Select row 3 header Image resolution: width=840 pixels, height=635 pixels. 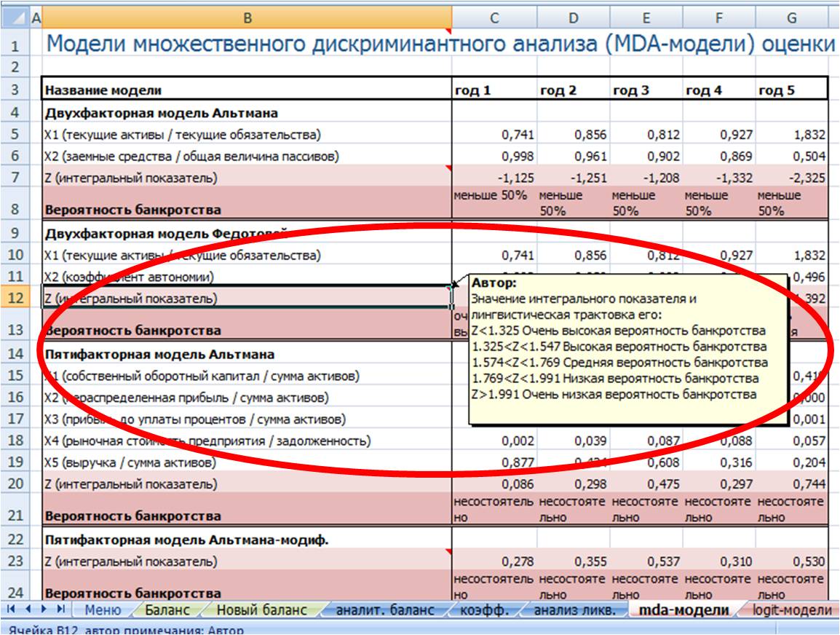coord(15,89)
